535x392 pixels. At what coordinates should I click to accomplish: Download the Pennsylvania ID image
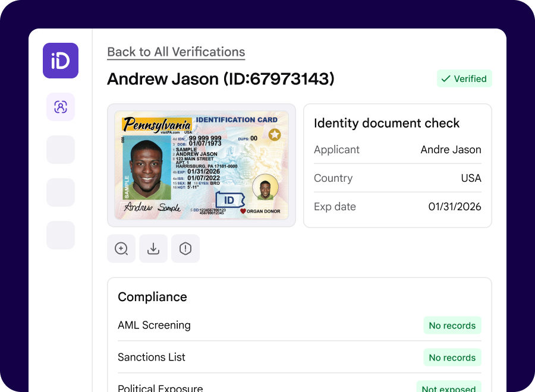tap(153, 248)
